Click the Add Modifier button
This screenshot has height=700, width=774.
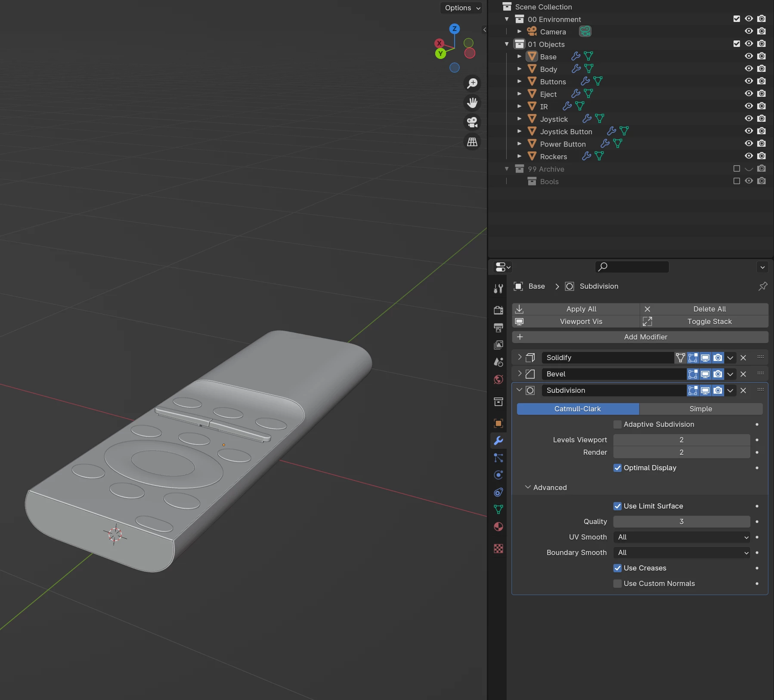640,337
